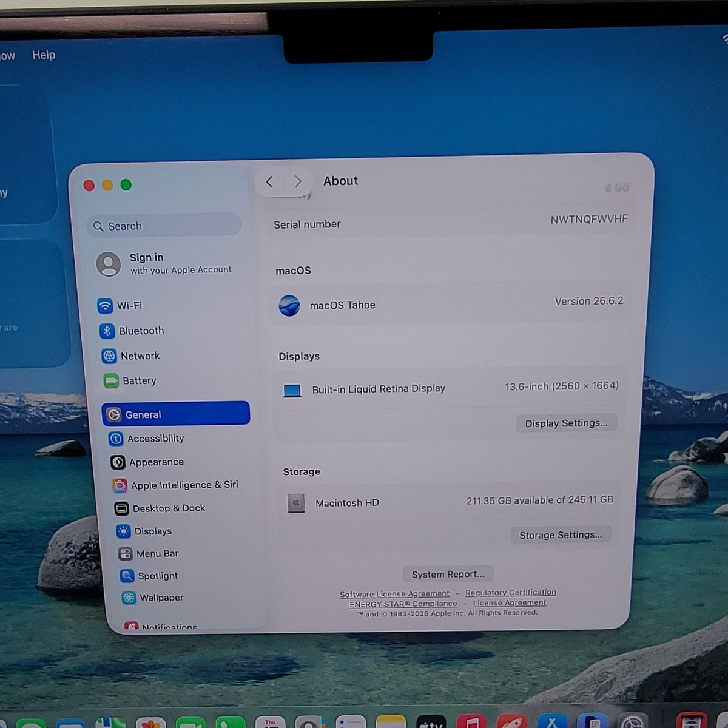Viewport: 728px width, 728px height.
Task: Click the serial number NWTNQFWVHF
Action: tap(589, 219)
